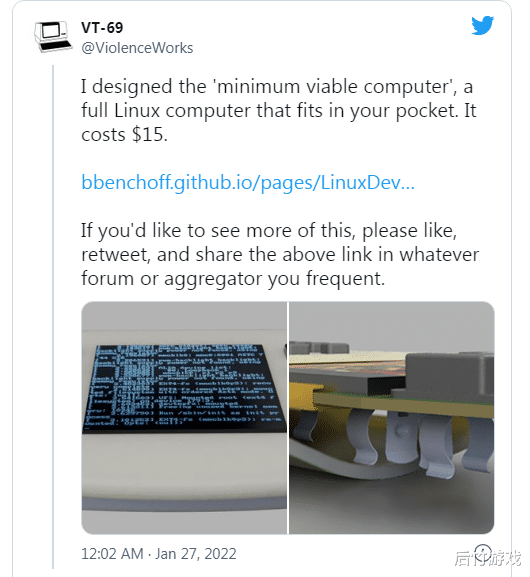
Task: Visit the @ViolenceWorks handle profile
Action: click(x=137, y=48)
